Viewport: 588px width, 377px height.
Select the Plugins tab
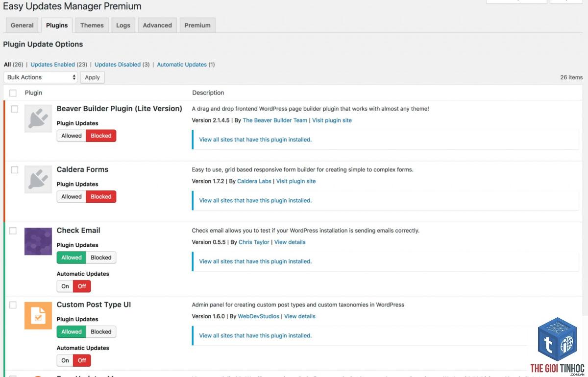[57, 25]
